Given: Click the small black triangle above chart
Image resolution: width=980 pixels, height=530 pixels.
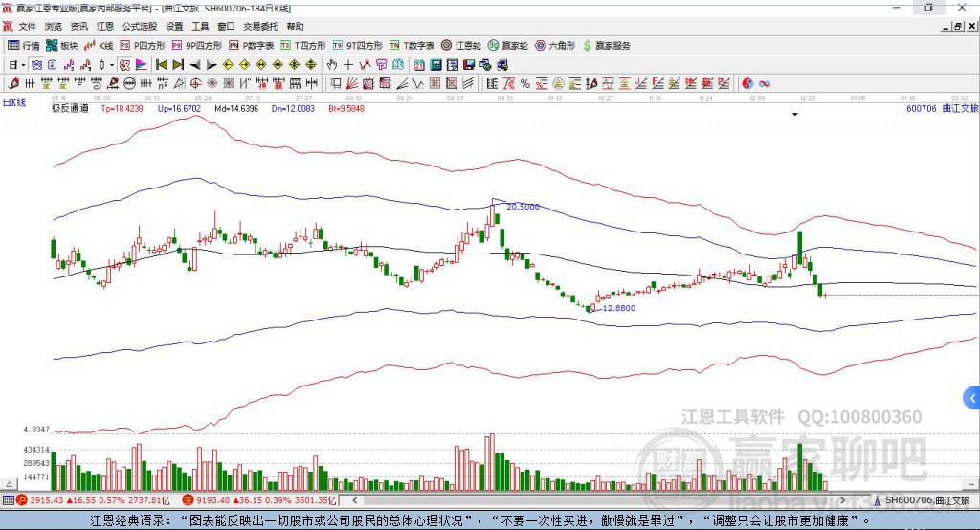Looking at the screenshot, I should (795, 115).
